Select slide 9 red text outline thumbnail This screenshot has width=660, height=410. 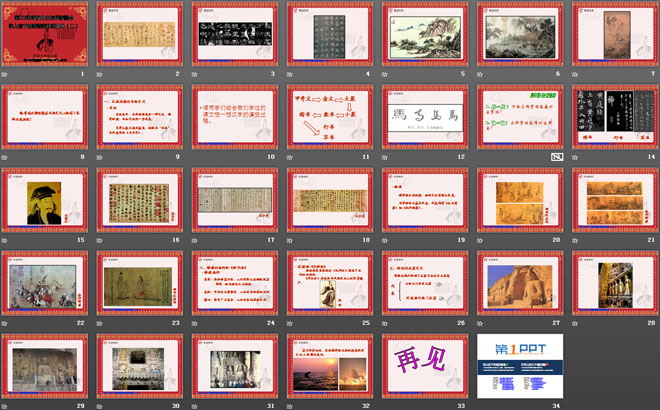tap(140, 117)
